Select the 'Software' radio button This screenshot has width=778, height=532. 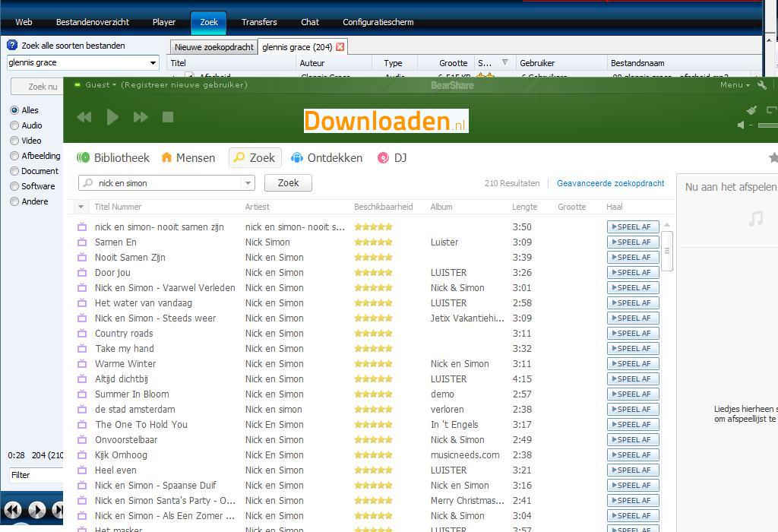coord(14,186)
